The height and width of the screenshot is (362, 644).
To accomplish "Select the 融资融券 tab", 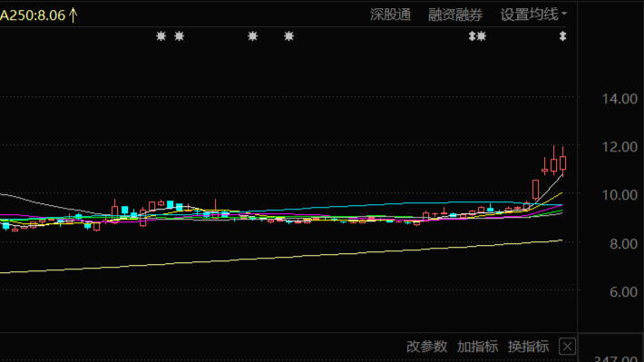I will point(455,15).
